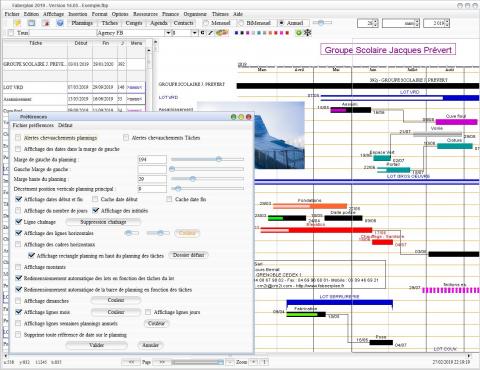This screenshot has height=370, width=480.
Task: Check Cache date début option
Action: coord(95,199)
